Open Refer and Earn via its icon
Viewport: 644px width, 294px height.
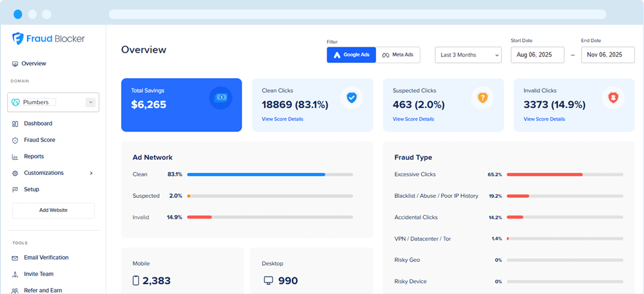16,290
